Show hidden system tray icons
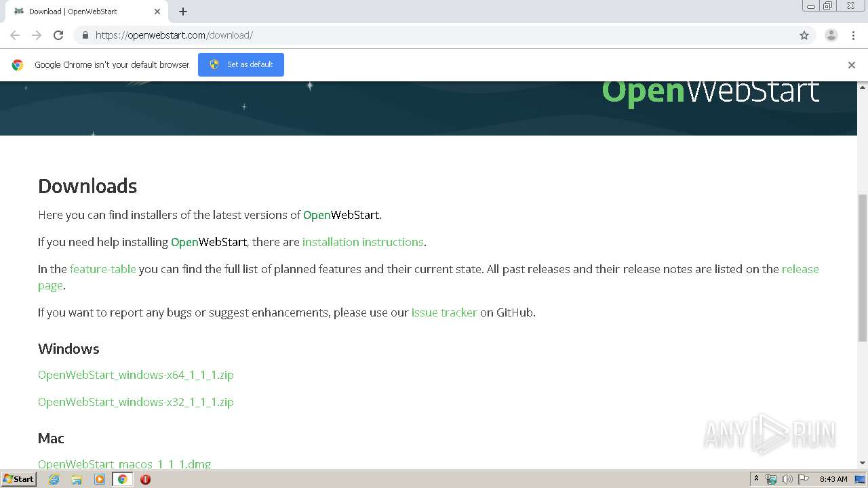 pyautogui.click(x=756, y=479)
